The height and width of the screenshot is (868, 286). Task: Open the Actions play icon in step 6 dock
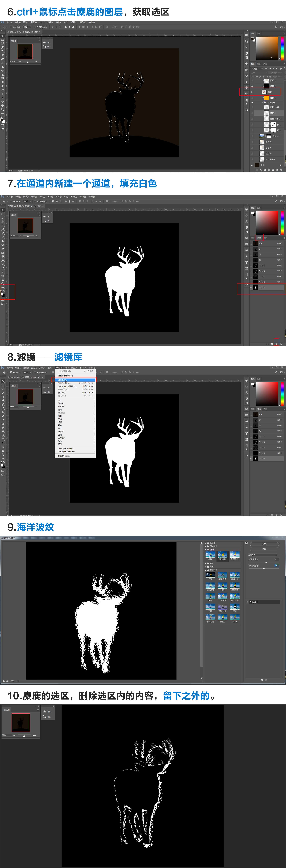tap(247, 82)
